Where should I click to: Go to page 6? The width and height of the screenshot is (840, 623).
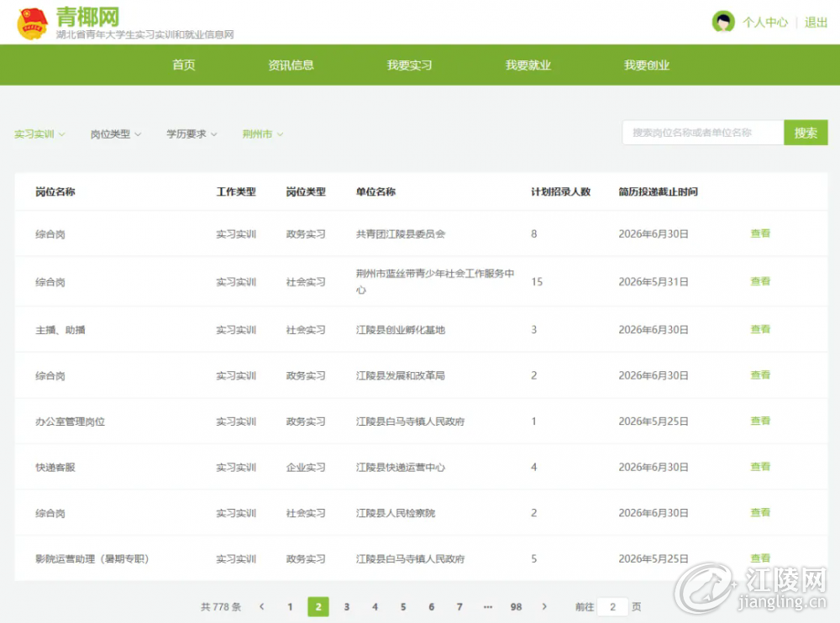tap(431, 607)
